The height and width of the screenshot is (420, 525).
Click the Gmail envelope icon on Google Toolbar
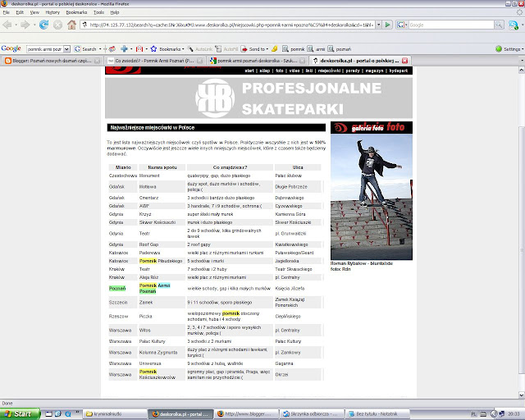point(139,49)
